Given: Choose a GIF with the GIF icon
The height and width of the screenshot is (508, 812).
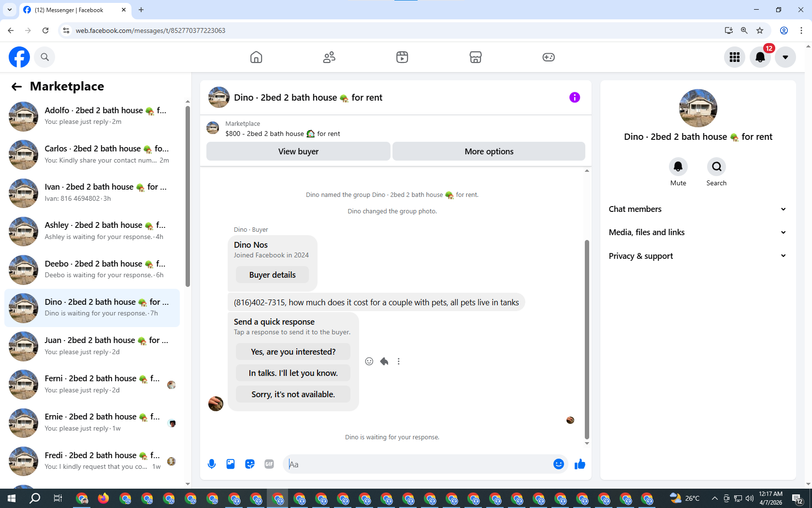Looking at the screenshot, I should [x=269, y=464].
